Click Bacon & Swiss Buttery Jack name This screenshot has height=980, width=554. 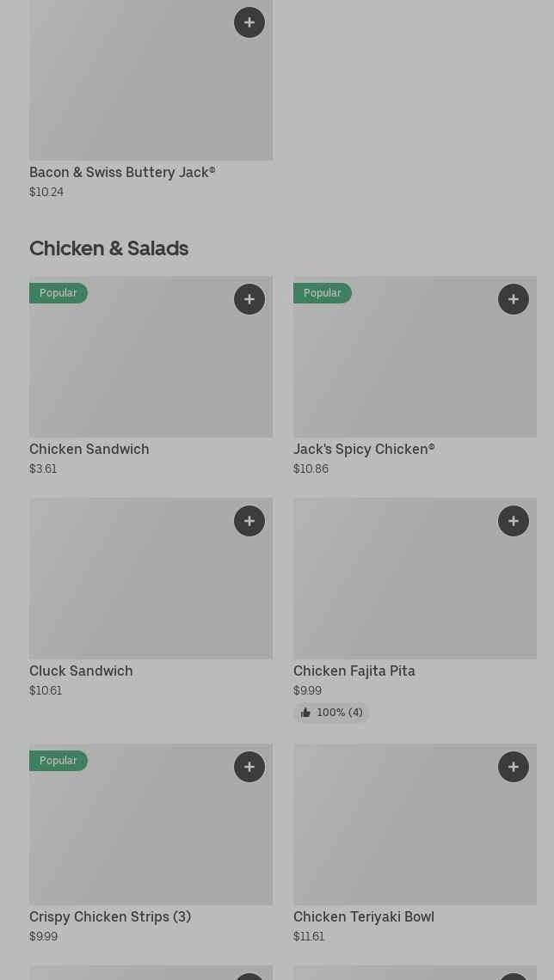click(x=122, y=172)
